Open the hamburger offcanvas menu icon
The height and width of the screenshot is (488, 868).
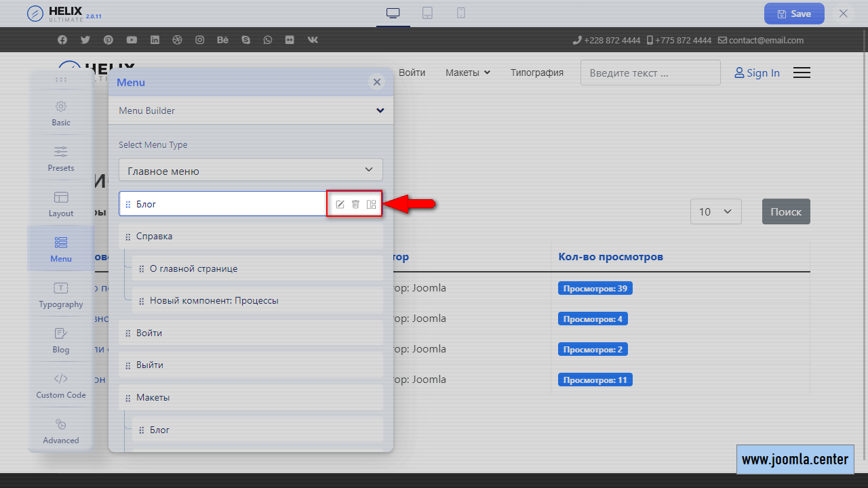tap(802, 73)
